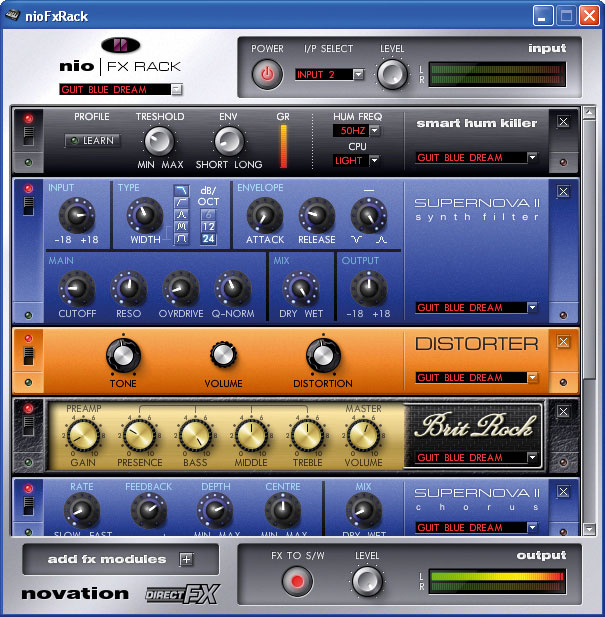Click green LED on Distorter left rack ear
The image size is (605, 617).
coord(28,382)
